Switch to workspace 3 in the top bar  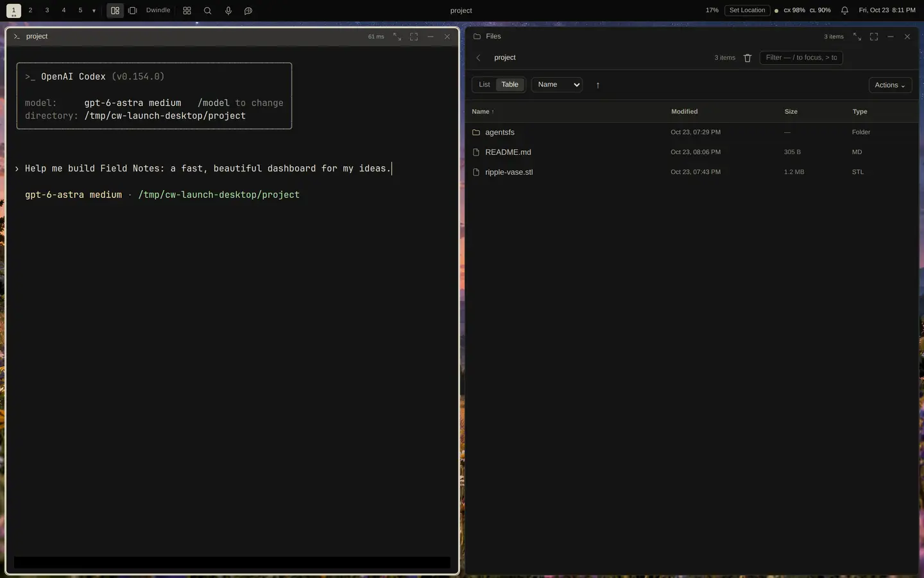(x=47, y=10)
